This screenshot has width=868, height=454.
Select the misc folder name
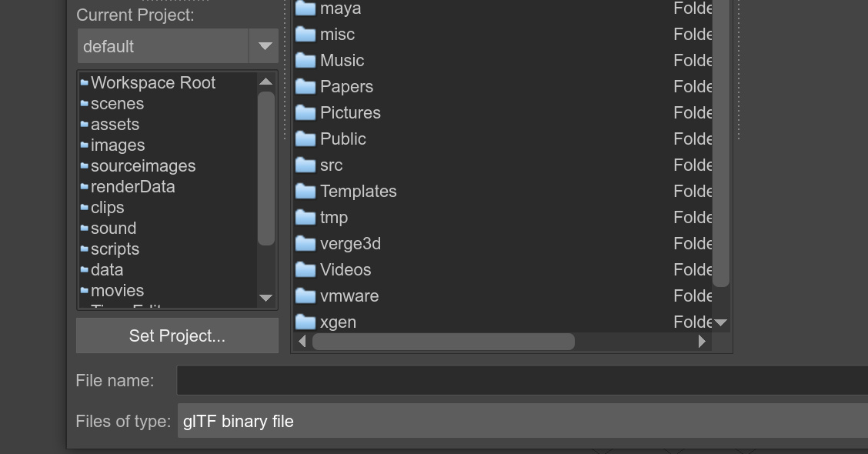[337, 34]
